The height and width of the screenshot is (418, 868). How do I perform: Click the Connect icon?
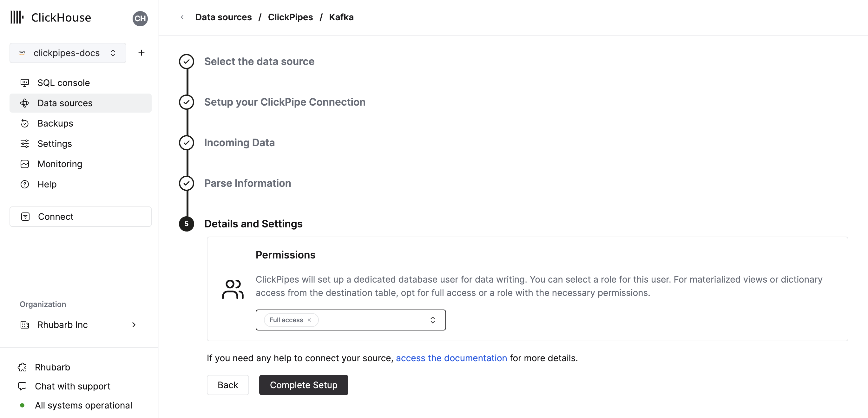point(25,217)
